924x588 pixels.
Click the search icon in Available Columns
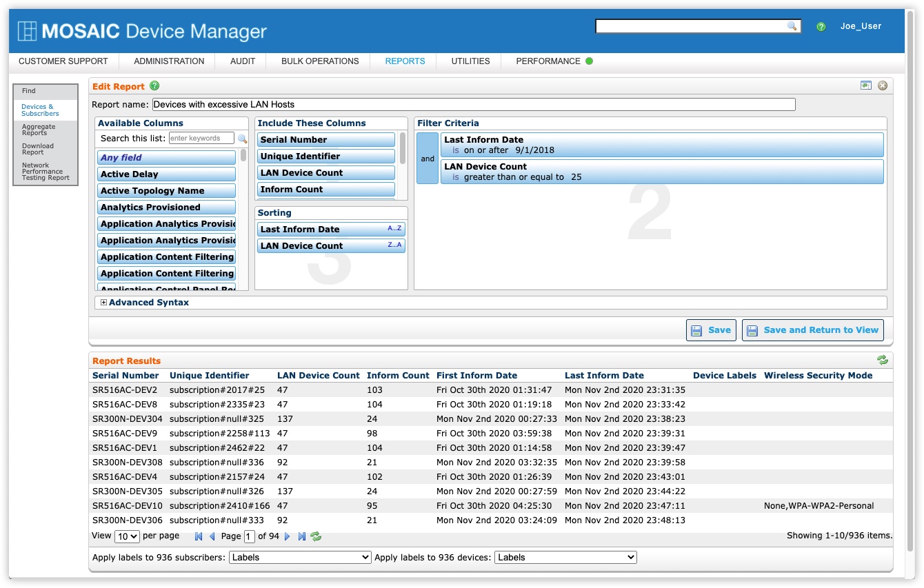click(x=243, y=139)
